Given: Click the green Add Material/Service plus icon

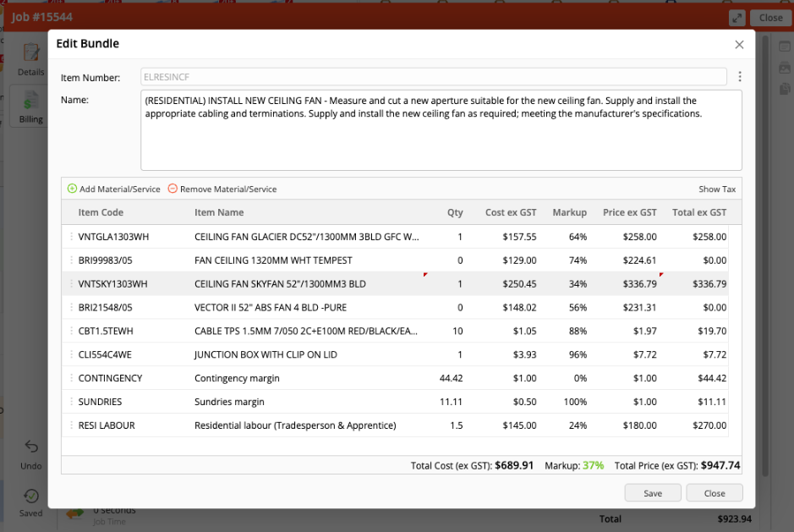Looking at the screenshot, I should click(x=72, y=189).
